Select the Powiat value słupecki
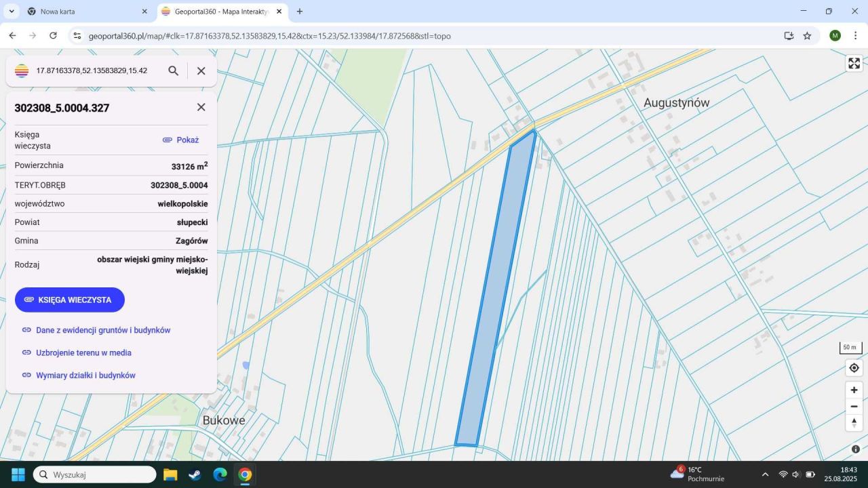The height and width of the screenshot is (488, 868). (193, 222)
